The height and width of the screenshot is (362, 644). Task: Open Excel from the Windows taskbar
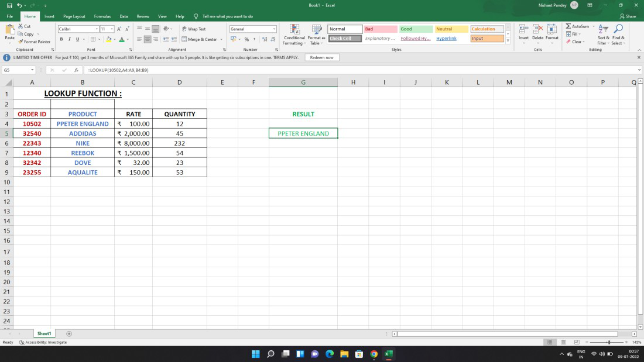tap(389, 354)
